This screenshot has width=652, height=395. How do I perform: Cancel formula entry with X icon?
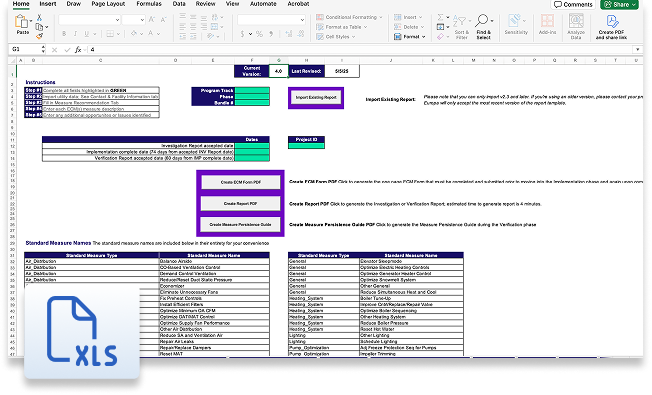54,49
